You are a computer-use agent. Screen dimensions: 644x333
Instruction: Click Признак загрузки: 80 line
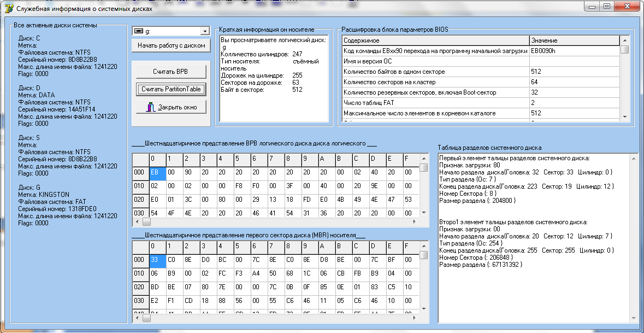pos(469,165)
